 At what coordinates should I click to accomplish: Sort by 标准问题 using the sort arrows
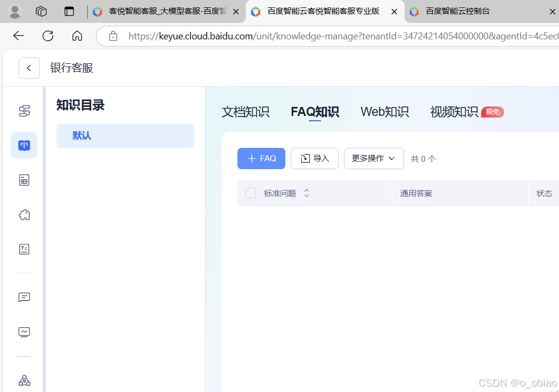[x=307, y=193]
